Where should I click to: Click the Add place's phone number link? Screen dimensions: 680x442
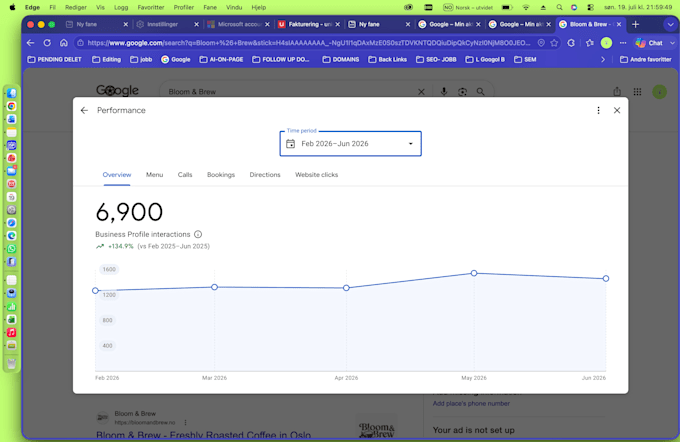point(471,403)
